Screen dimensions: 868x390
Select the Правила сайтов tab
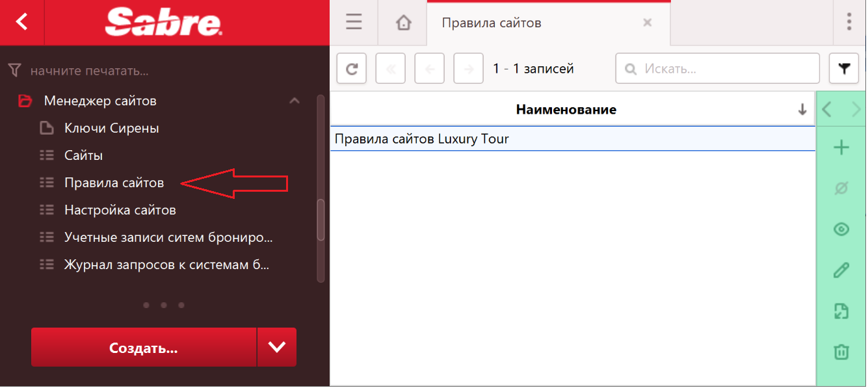[492, 23]
